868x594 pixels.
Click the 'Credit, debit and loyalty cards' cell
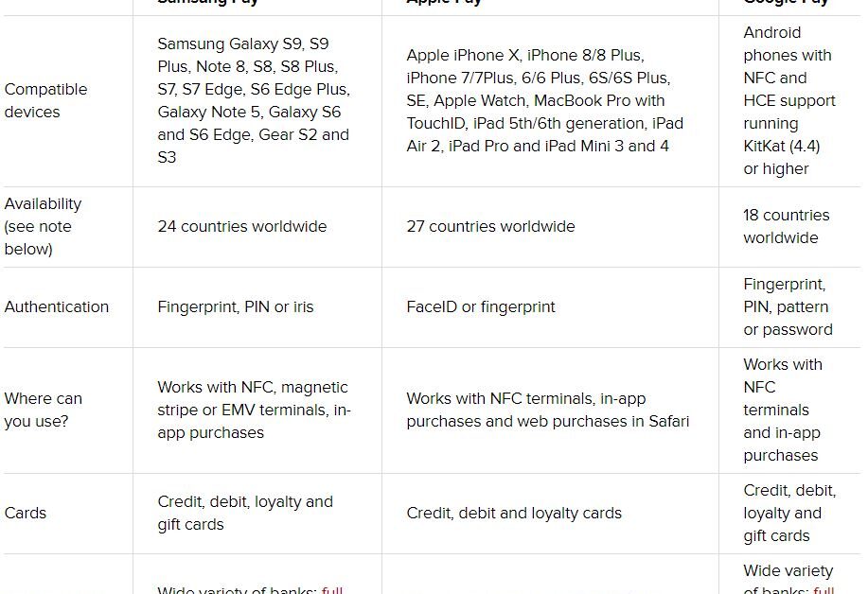(x=514, y=514)
